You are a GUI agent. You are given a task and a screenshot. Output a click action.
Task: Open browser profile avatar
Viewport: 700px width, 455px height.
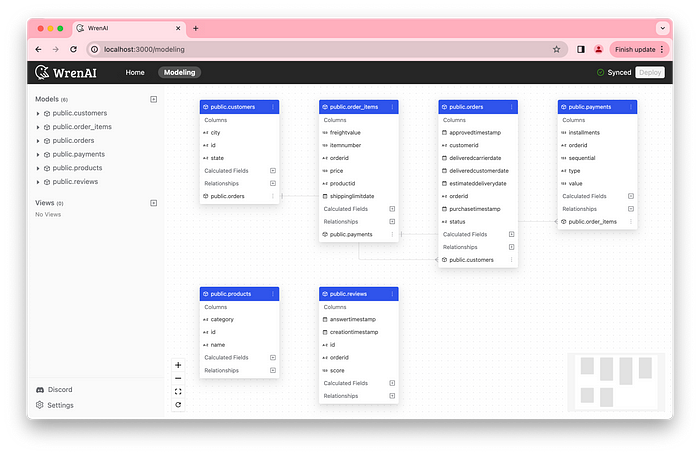[599, 50]
